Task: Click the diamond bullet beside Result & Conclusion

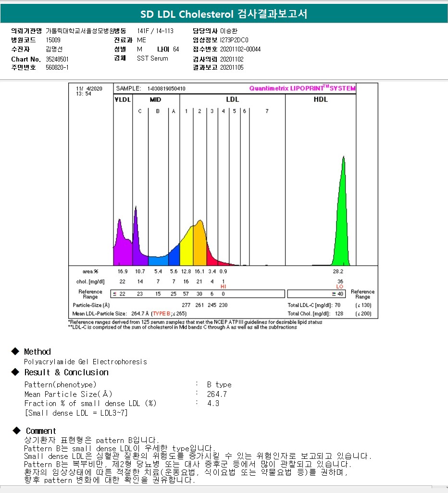Action: (x=15, y=372)
